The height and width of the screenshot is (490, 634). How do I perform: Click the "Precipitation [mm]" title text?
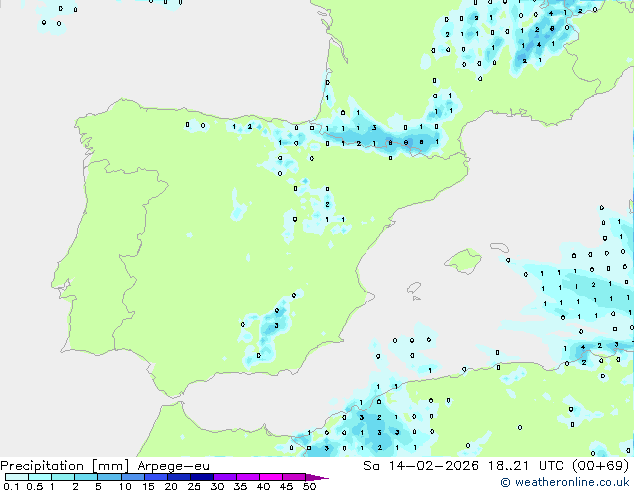point(65,466)
